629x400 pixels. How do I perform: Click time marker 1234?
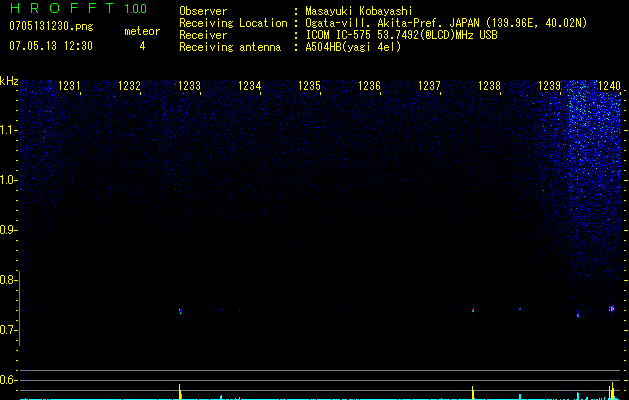[249, 86]
